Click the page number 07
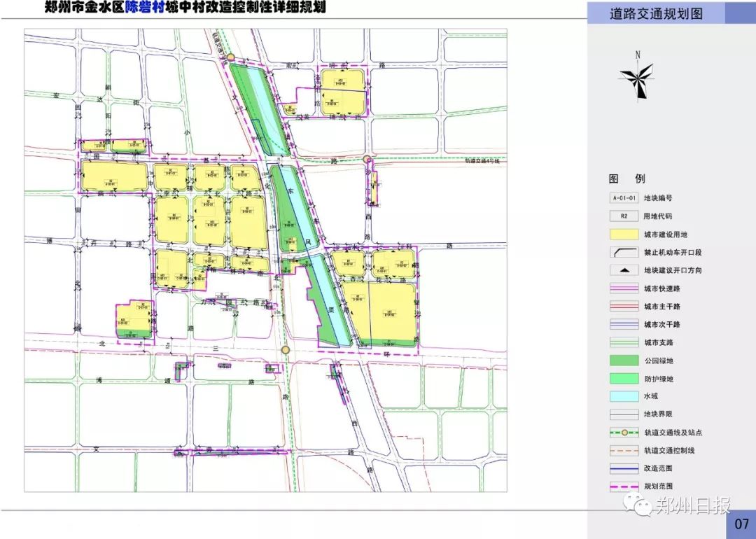The image size is (756, 539). click(741, 524)
